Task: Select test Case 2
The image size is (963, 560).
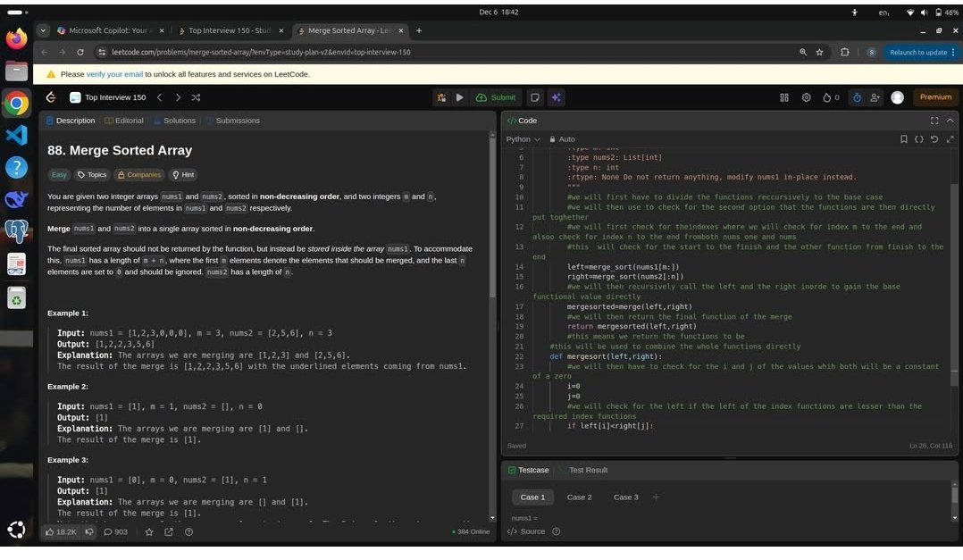Action: pyautogui.click(x=579, y=497)
